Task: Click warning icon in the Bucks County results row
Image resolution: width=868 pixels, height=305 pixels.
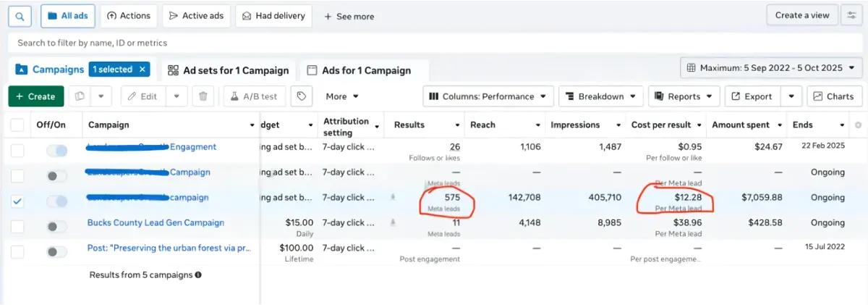Action: (393, 222)
